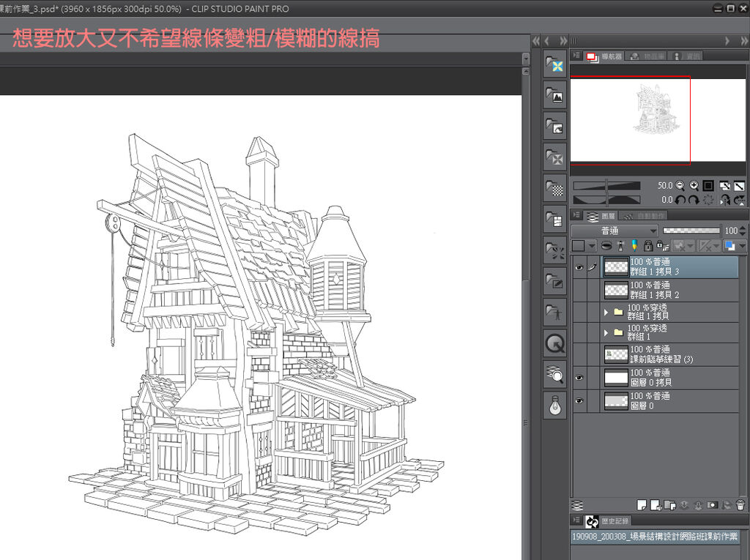
Task: Open the layer color dropdown arrow
Action: point(742,246)
